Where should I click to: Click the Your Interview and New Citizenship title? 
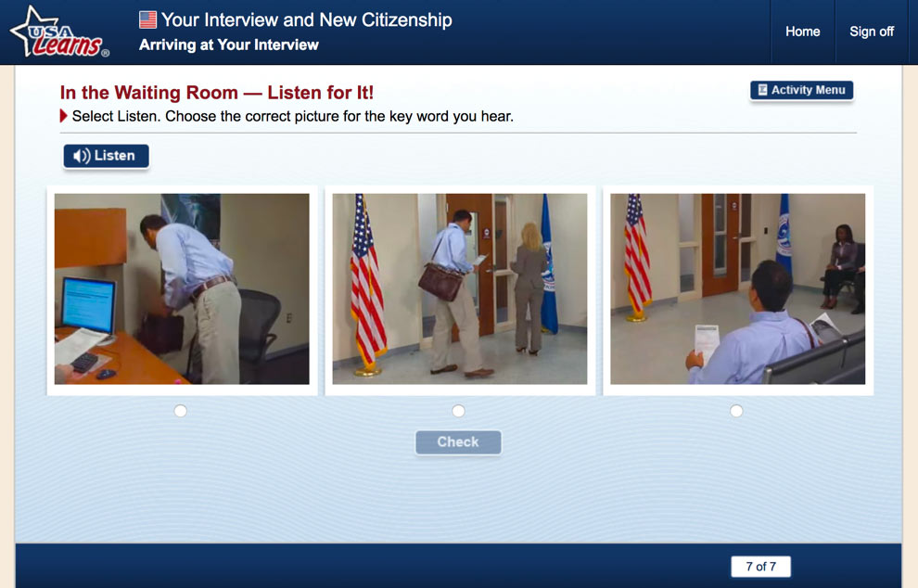tap(306, 19)
